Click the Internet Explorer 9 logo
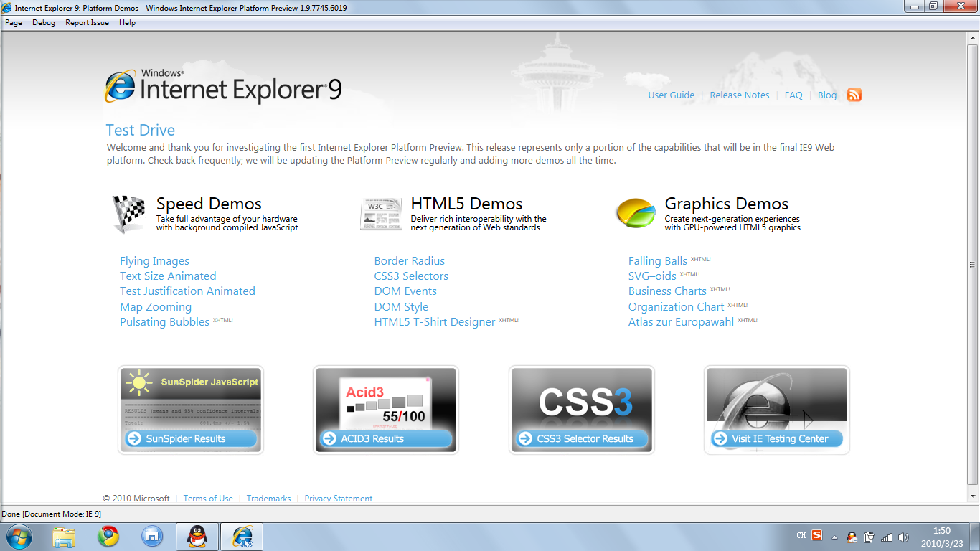Image resolution: width=980 pixels, height=551 pixels. [x=223, y=86]
